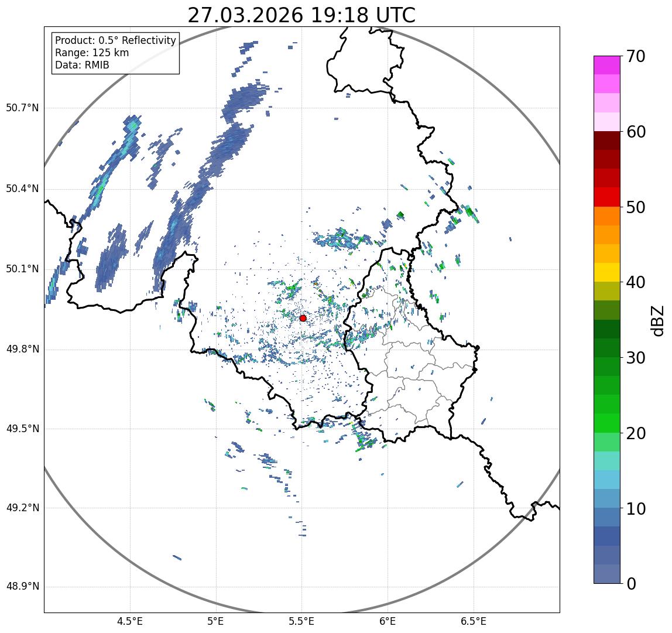Click the colorbar 50 tick label
This screenshot has width=672, height=633.
pyautogui.click(x=636, y=207)
